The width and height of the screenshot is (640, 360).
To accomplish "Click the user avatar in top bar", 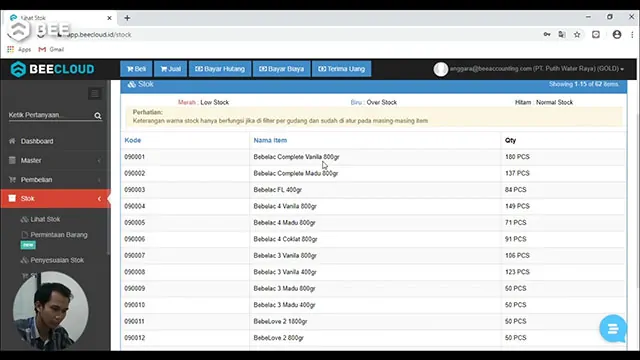I will [441, 69].
